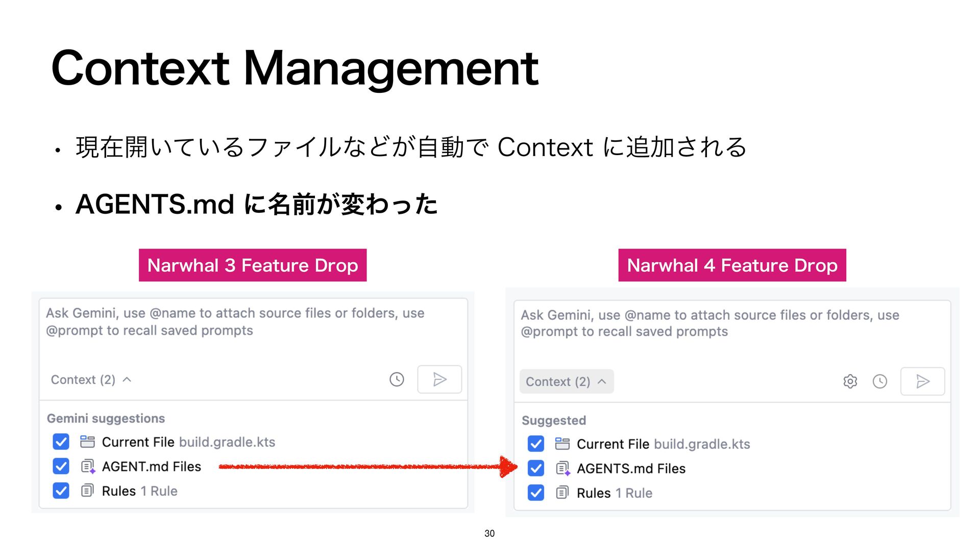Click the AGENT.md Files document icon

click(88, 466)
